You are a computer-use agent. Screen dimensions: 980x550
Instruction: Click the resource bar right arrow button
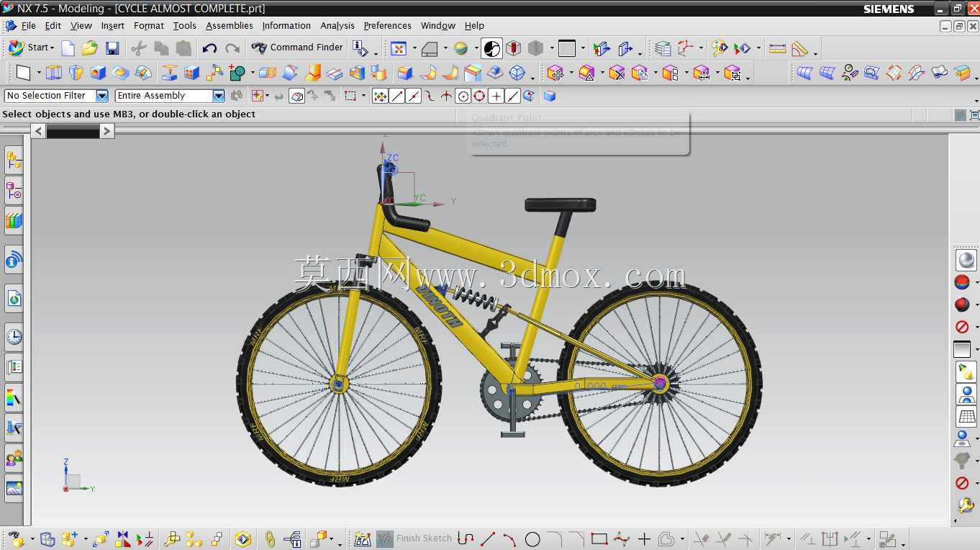[106, 131]
